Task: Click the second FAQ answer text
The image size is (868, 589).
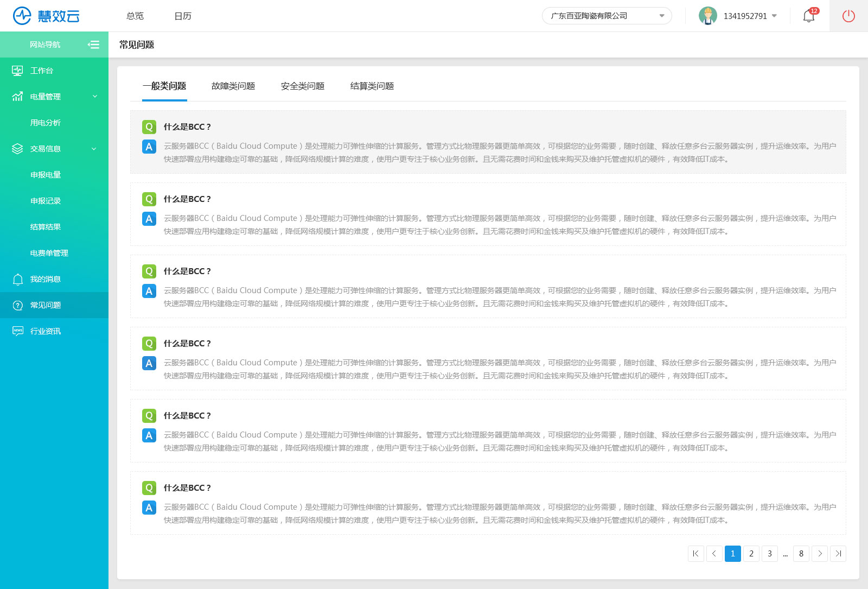Action: pos(500,225)
